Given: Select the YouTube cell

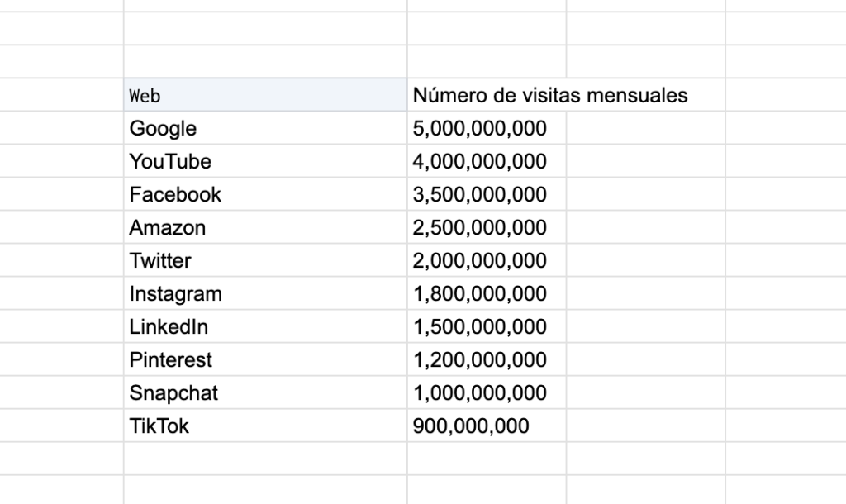Looking at the screenshot, I should 265,161.
